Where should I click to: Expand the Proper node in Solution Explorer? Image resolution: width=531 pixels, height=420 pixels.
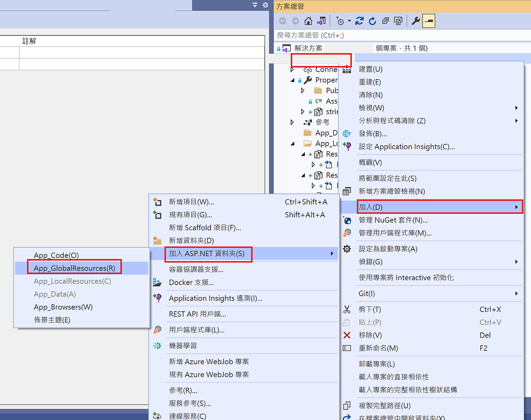pos(292,80)
